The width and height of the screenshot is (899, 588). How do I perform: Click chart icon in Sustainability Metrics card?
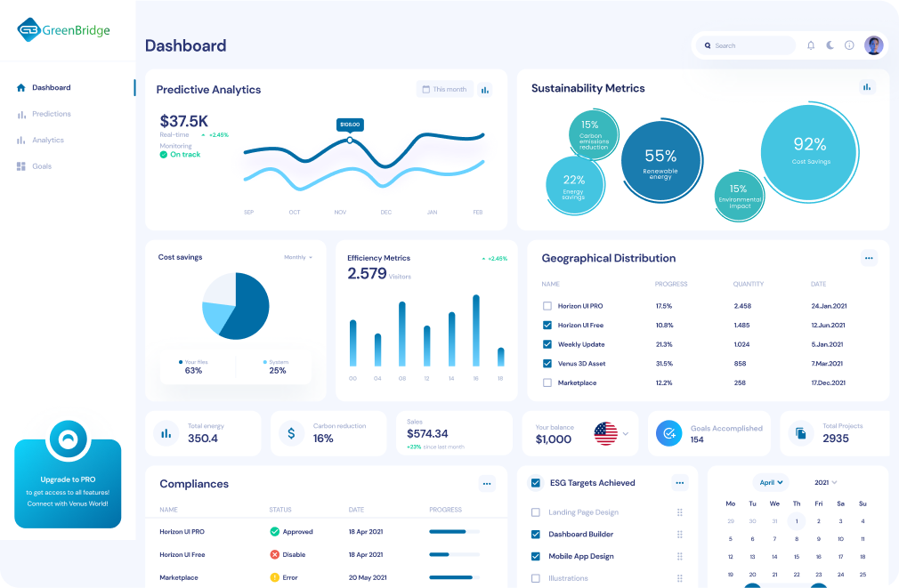(x=867, y=87)
